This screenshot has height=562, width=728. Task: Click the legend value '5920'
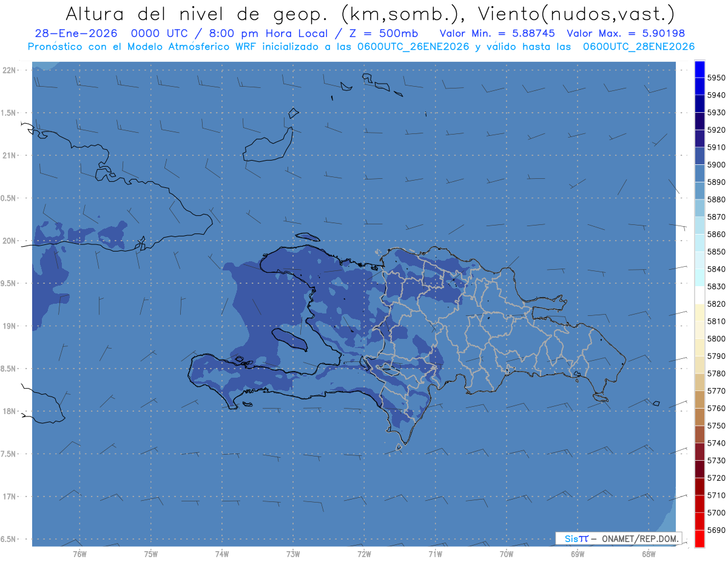[716, 130]
